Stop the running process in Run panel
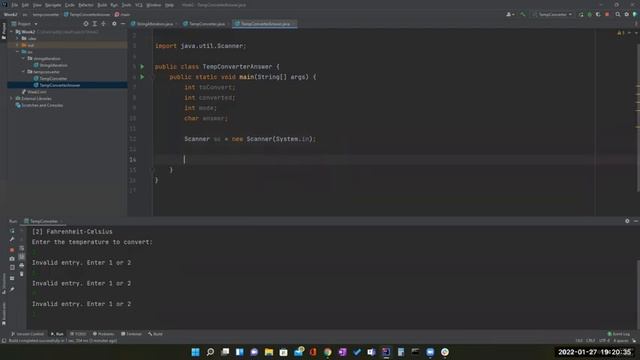 (x=12, y=249)
